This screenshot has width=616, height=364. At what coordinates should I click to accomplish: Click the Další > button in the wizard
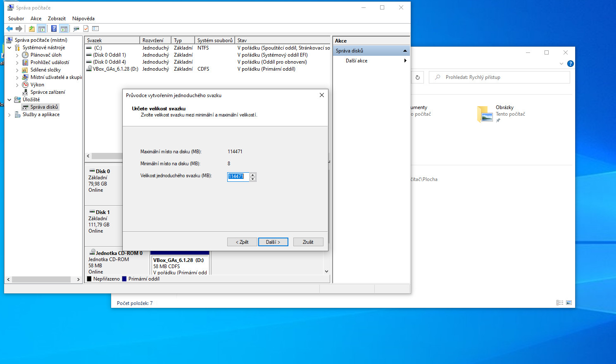[x=273, y=242]
